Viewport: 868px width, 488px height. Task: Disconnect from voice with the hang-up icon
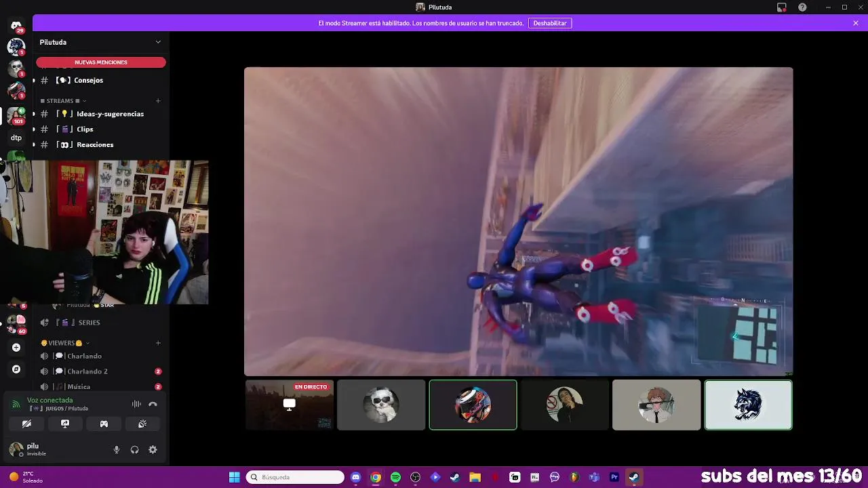[x=153, y=404]
